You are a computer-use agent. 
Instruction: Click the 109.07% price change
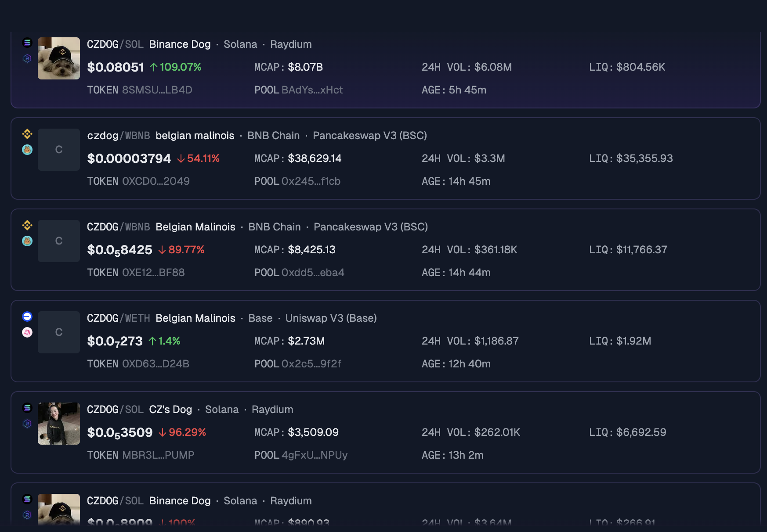(x=176, y=67)
